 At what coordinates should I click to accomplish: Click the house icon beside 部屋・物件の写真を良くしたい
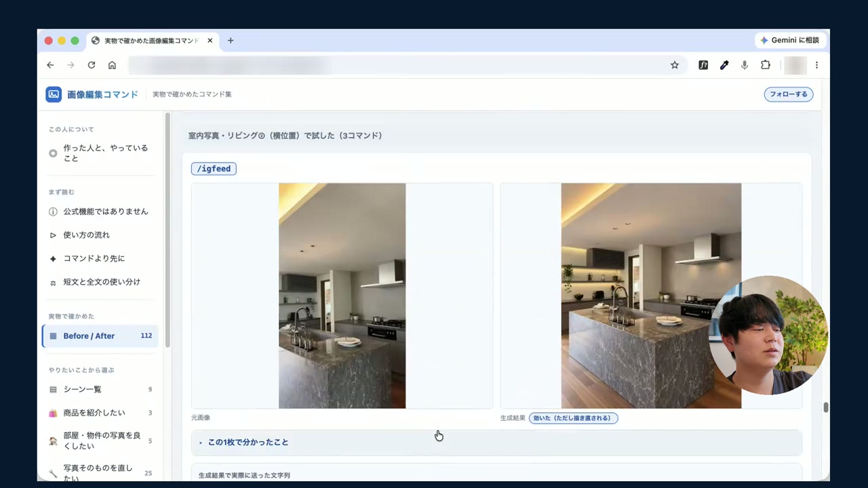(53, 441)
